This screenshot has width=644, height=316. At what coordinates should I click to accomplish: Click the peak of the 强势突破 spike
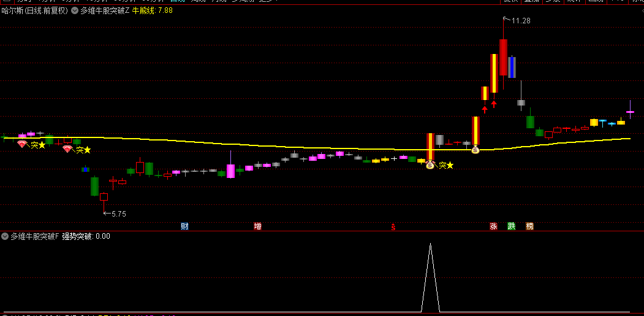point(430,244)
